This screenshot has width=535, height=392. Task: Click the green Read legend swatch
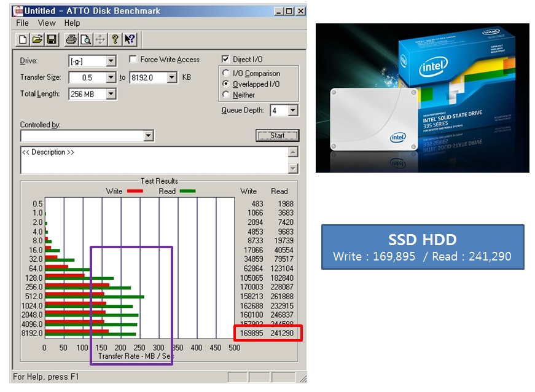[x=188, y=191]
